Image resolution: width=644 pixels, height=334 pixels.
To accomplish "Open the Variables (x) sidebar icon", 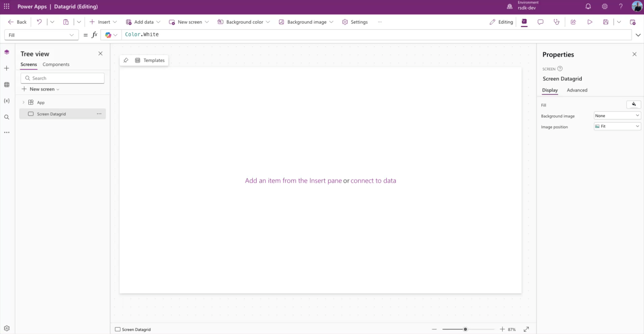I will pos(7,101).
